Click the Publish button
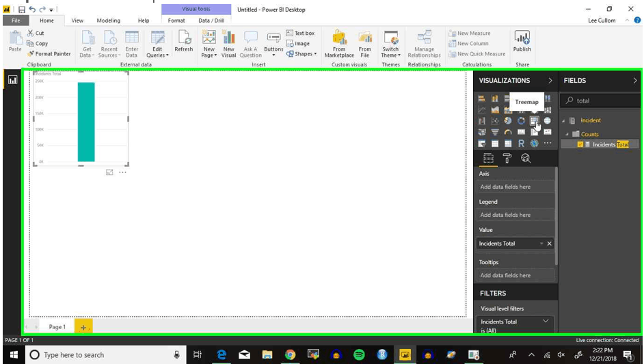 pyautogui.click(x=522, y=41)
